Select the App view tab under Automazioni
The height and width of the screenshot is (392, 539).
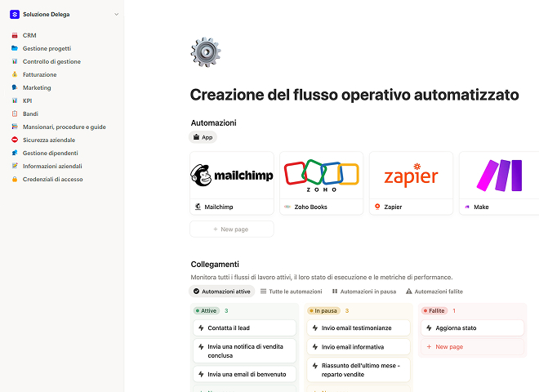click(x=203, y=137)
